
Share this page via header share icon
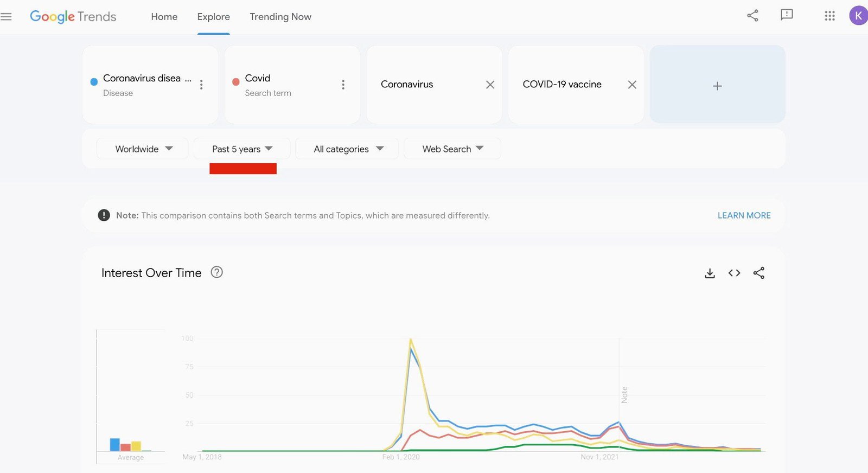752,16
